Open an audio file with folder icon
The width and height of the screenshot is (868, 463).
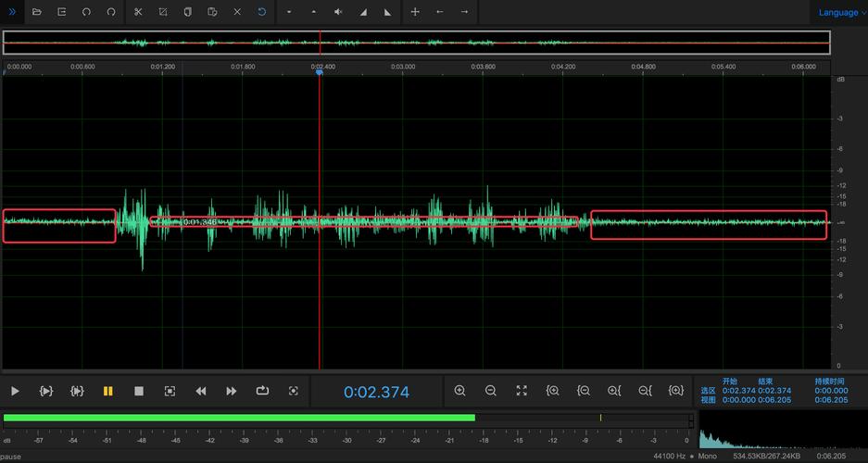pos(36,12)
